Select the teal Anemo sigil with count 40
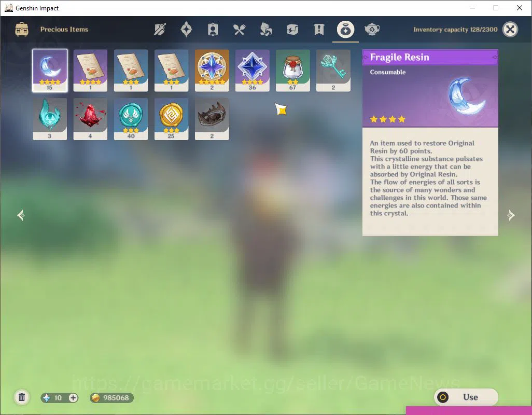The image size is (532, 415). (x=131, y=119)
